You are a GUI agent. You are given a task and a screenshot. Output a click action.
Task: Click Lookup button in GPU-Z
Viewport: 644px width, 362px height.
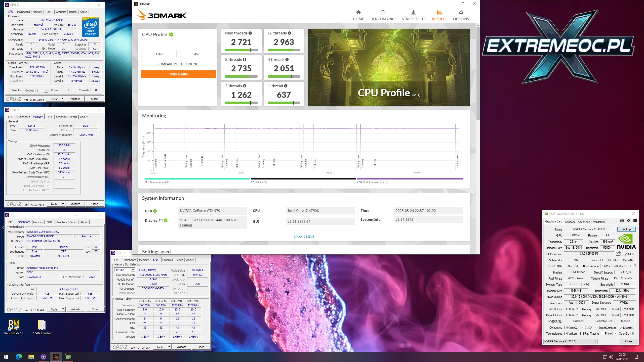point(626,229)
